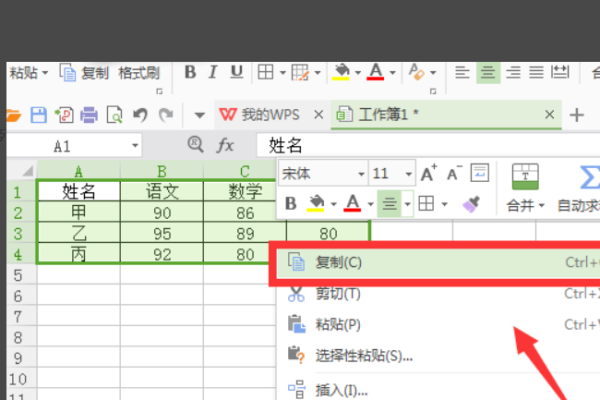Click mini toolbar fill color bucket
The height and width of the screenshot is (400, 600).
[x=315, y=203]
